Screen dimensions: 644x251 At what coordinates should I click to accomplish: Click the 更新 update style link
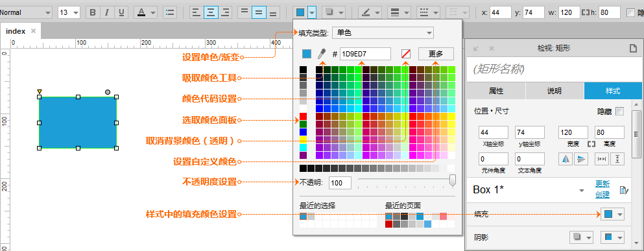pyautogui.click(x=602, y=184)
